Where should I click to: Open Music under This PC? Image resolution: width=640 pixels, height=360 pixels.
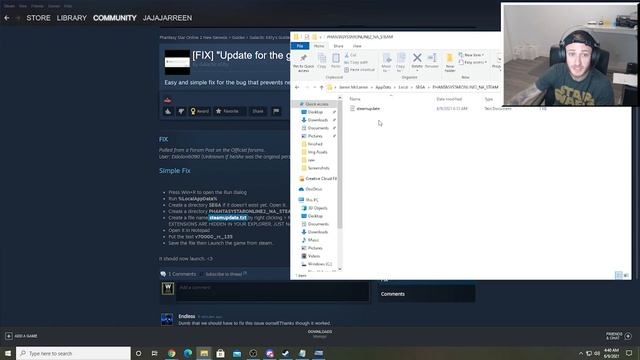point(313,240)
